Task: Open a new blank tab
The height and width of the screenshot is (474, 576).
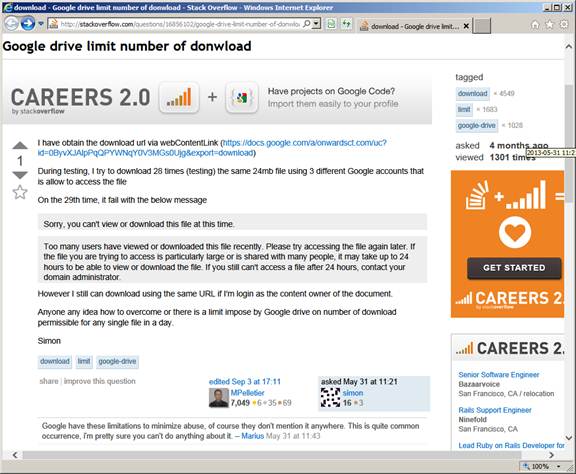Action: (x=482, y=26)
